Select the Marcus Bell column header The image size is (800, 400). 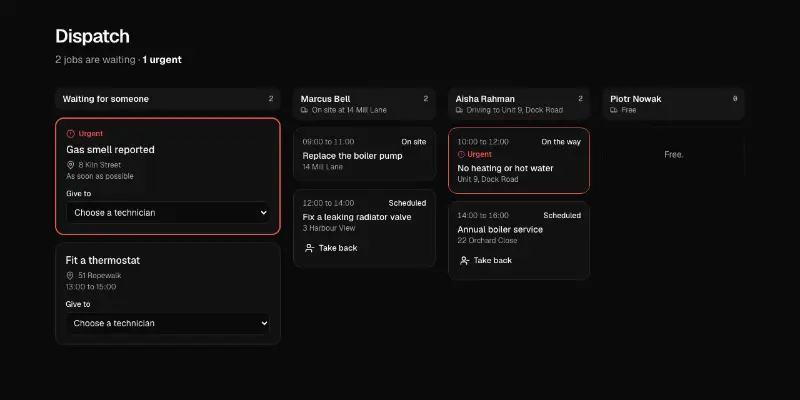[x=364, y=104]
